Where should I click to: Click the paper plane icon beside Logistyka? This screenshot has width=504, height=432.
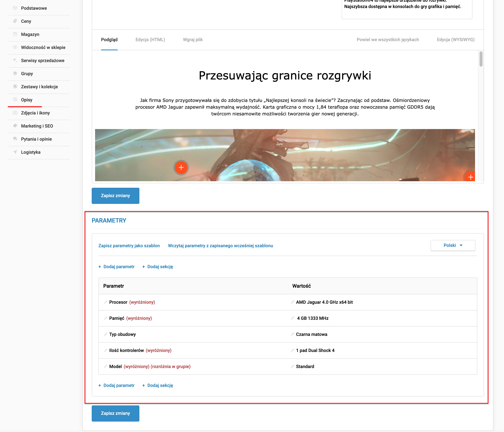tap(15, 152)
